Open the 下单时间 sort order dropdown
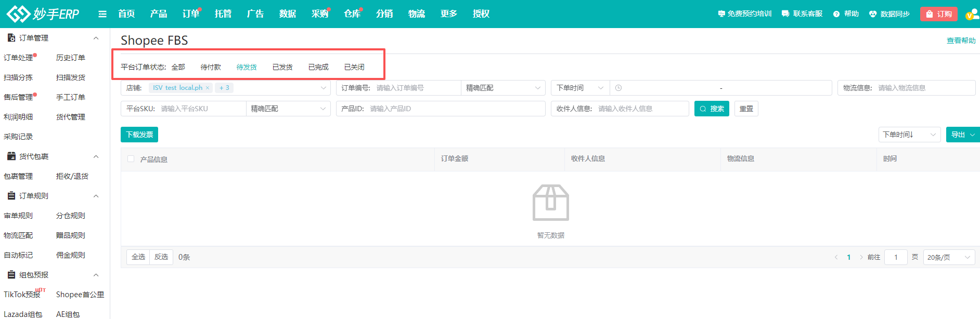The image size is (980, 319). pyautogui.click(x=909, y=135)
